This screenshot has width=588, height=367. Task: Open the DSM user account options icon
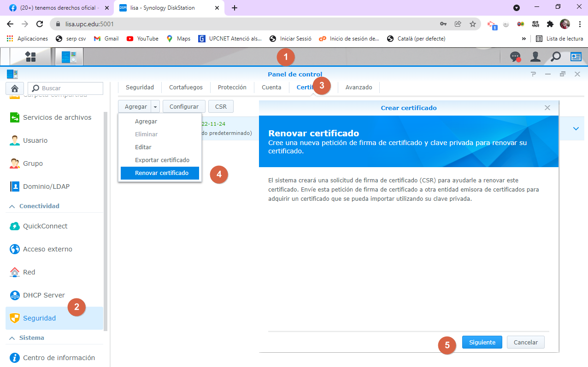click(x=535, y=57)
